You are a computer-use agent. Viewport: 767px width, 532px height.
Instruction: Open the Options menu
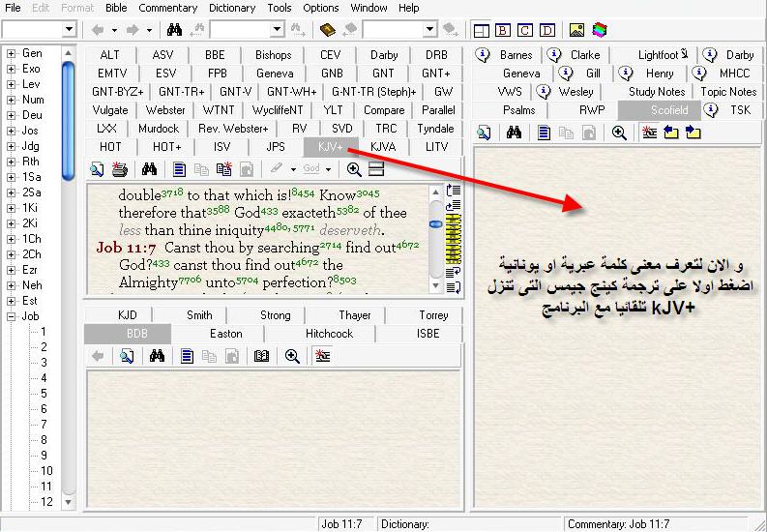coord(321,8)
